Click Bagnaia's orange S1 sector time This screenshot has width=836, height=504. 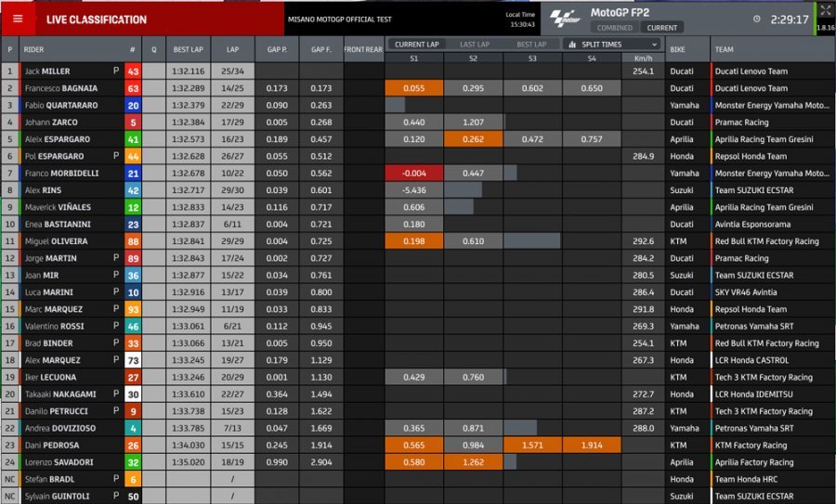413,87
